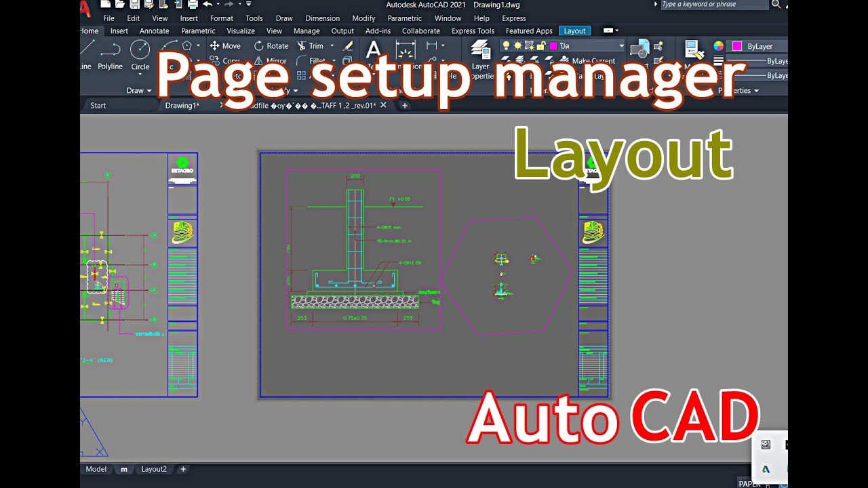The height and width of the screenshot is (488, 868).
Task: Open a new drawing tab with plus button
Action: (405, 105)
